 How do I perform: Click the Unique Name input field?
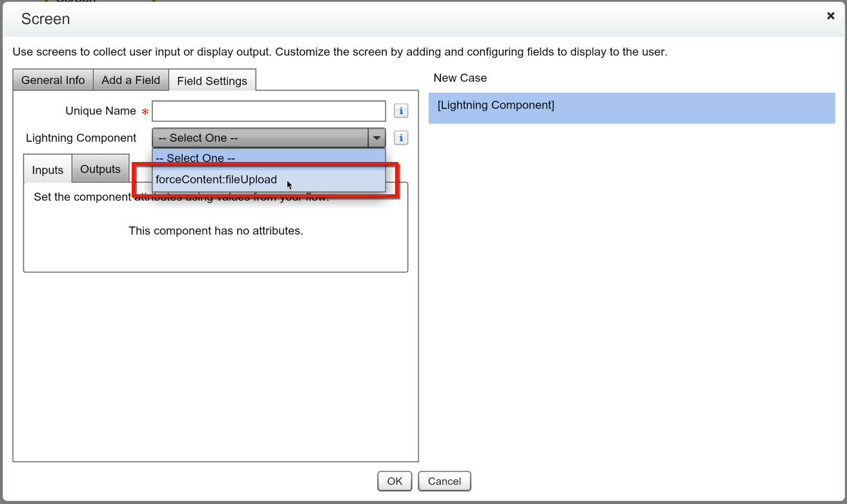[x=269, y=110]
